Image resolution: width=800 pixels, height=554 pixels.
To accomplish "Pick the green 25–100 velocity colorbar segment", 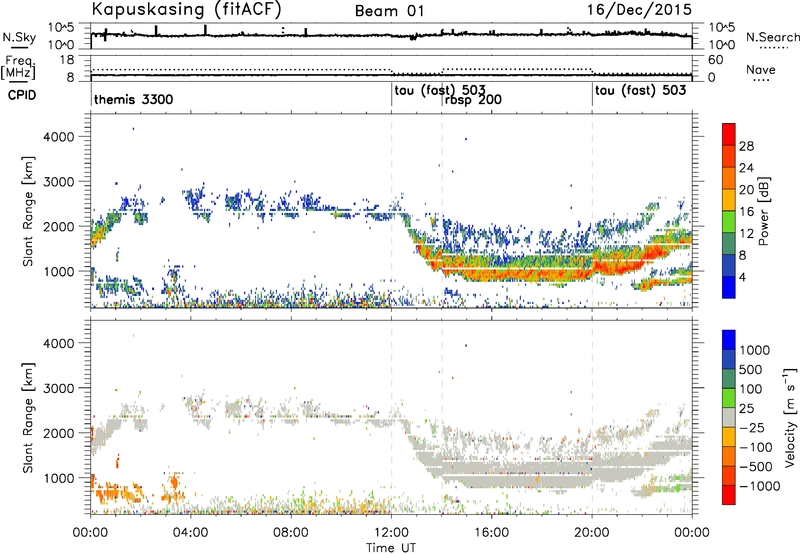I will coord(729,398).
